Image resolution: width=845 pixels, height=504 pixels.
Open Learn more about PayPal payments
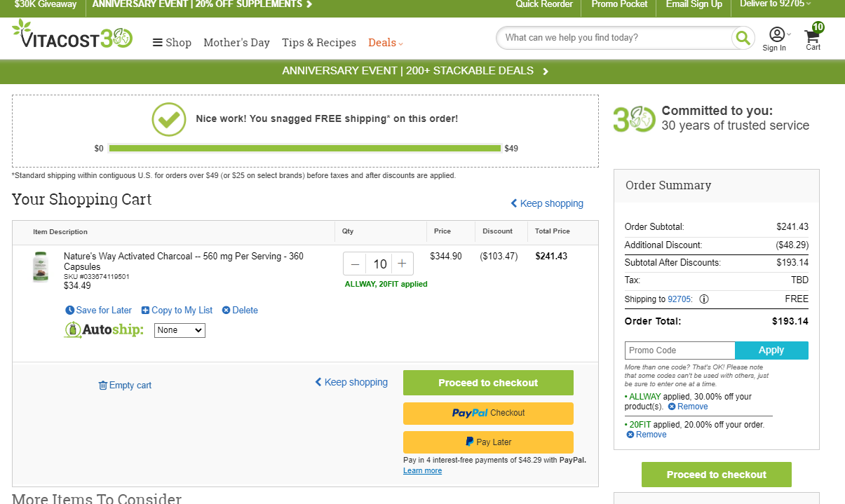tap(422, 471)
